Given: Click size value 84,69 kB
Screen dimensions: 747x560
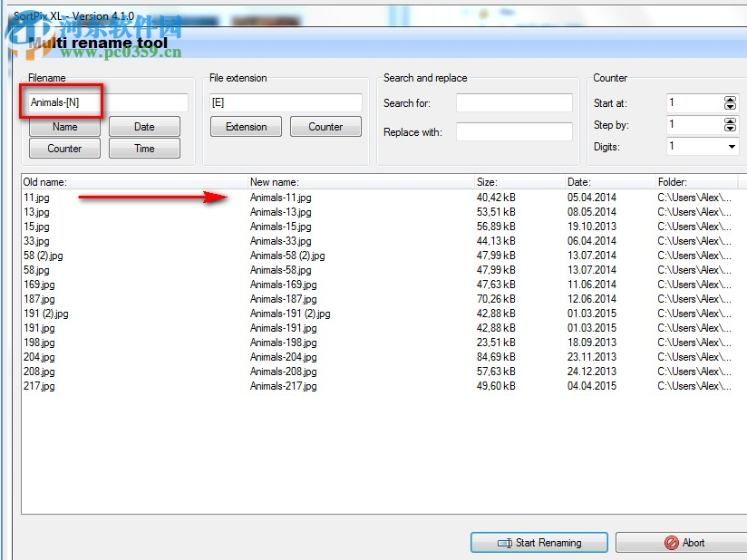Looking at the screenshot, I should [x=496, y=357].
